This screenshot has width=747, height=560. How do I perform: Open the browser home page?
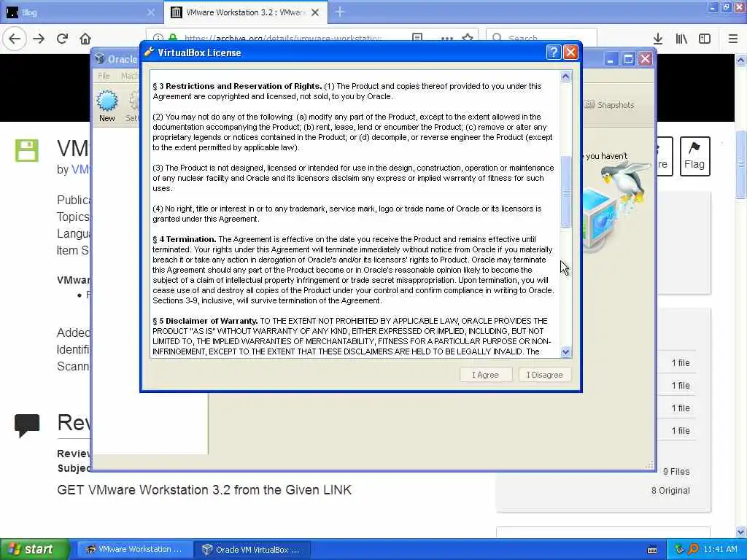coord(85,39)
